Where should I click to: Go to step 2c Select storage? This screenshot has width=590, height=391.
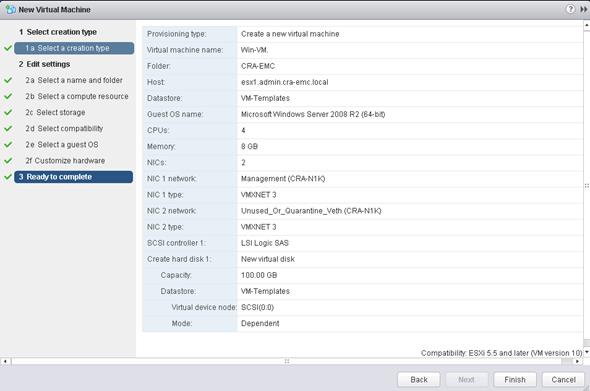coord(55,113)
